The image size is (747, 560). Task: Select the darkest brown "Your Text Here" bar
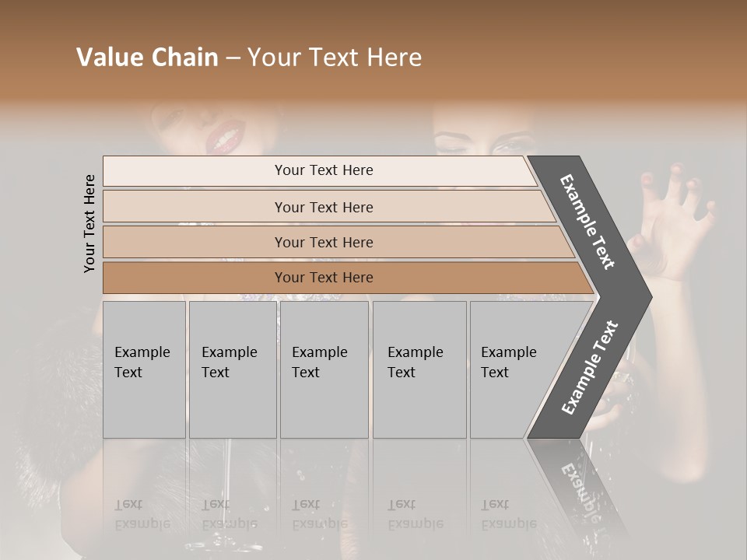pos(324,278)
